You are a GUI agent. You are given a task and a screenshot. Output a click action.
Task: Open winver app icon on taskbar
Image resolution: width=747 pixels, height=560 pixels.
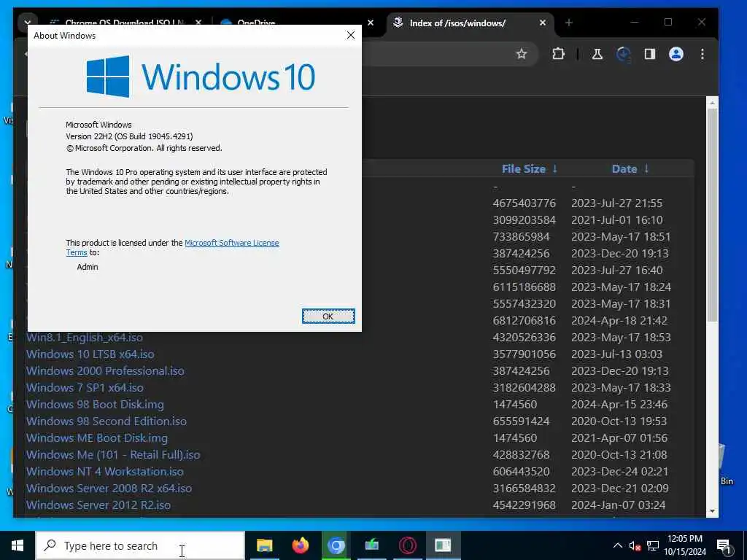[443, 545]
